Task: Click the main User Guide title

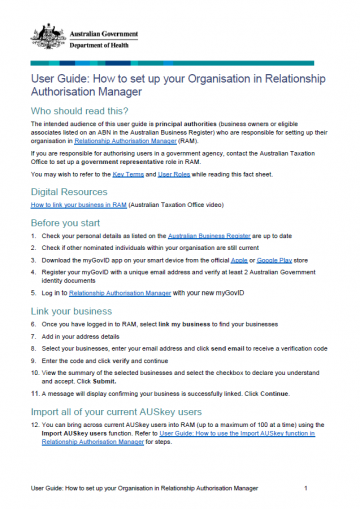Action: tap(178, 85)
